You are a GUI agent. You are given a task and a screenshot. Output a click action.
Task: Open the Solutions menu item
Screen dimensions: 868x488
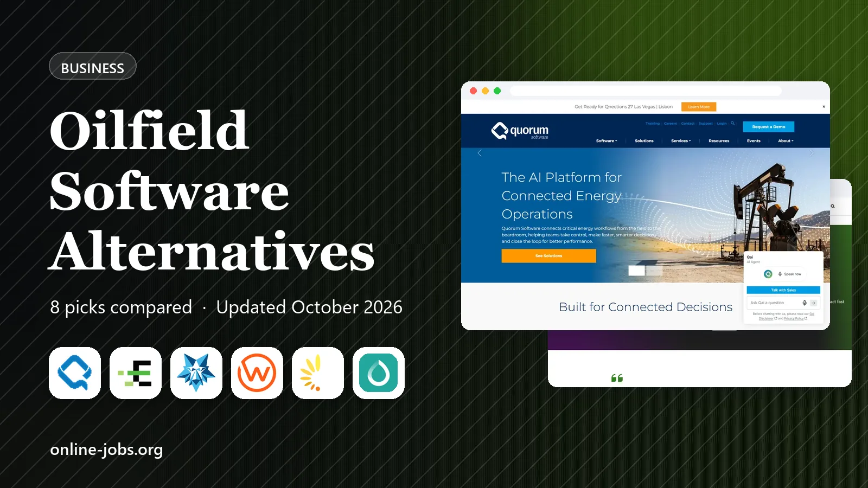tap(644, 141)
